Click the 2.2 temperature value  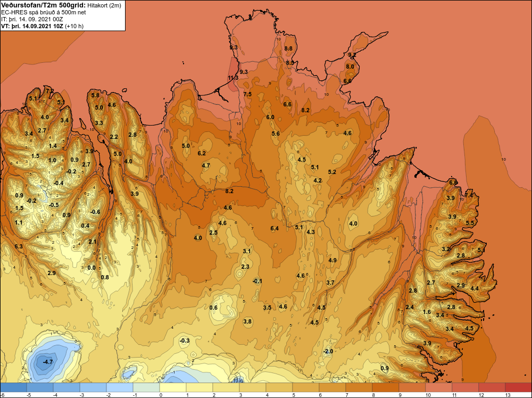114,137
